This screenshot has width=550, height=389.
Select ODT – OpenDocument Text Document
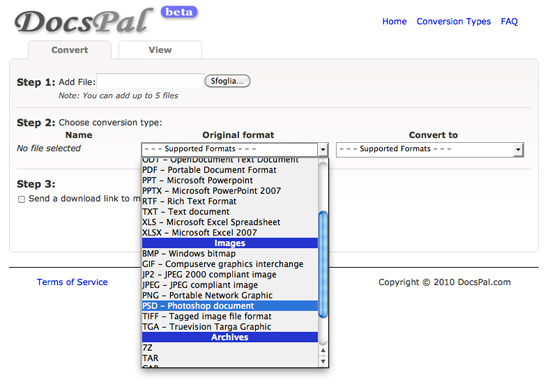pyautogui.click(x=230, y=161)
